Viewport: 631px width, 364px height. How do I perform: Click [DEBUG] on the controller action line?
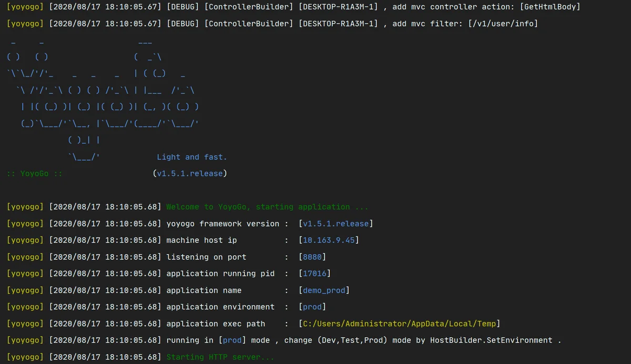[x=183, y=7]
